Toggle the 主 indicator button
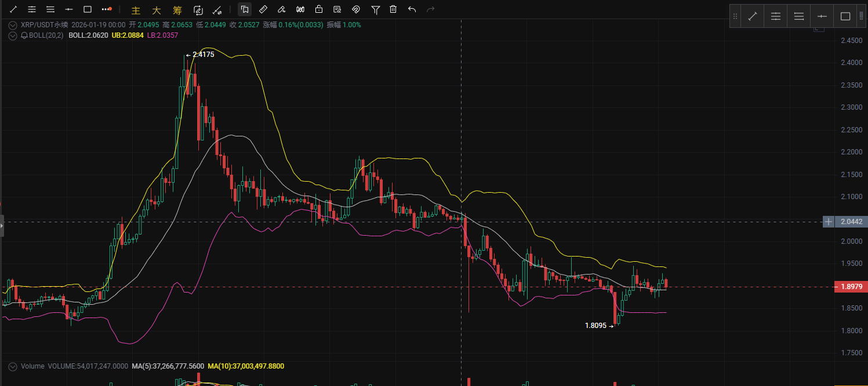Viewport: 868px width, 386px height. pos(136,10)
